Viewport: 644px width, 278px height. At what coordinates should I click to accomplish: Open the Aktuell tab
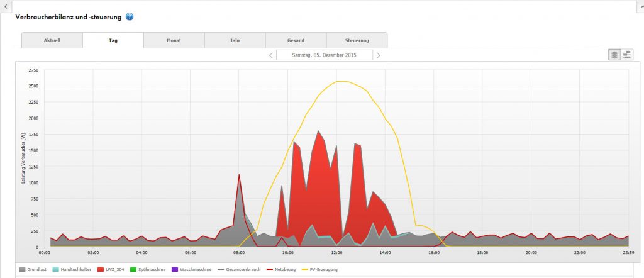[x=52, y=40]
